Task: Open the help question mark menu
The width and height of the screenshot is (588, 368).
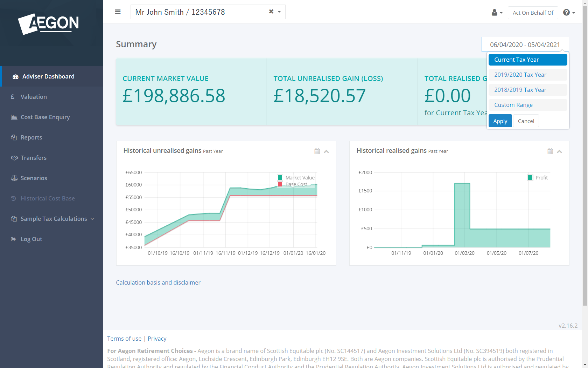Action: point(569,13)
